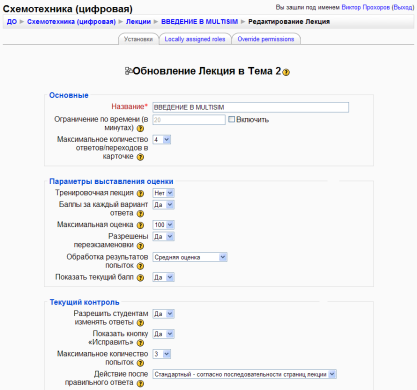Click help icon for Максимальная оценка
Viewport: 417px width, 390px height.
coord(140,225)
